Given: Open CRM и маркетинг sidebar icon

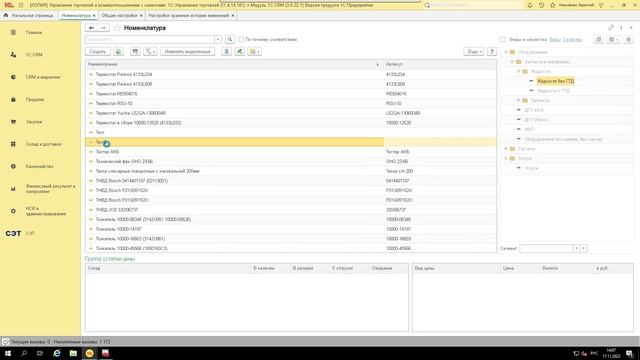Looking at the screenshot, I should pyautogui.click(x=13, y=77).
